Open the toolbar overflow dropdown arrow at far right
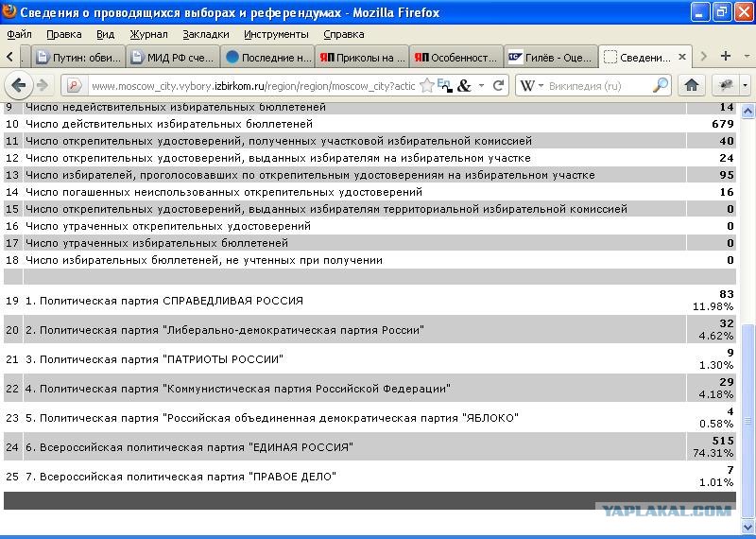The width and height of the screenshot is (756, 539). (746, 85)
